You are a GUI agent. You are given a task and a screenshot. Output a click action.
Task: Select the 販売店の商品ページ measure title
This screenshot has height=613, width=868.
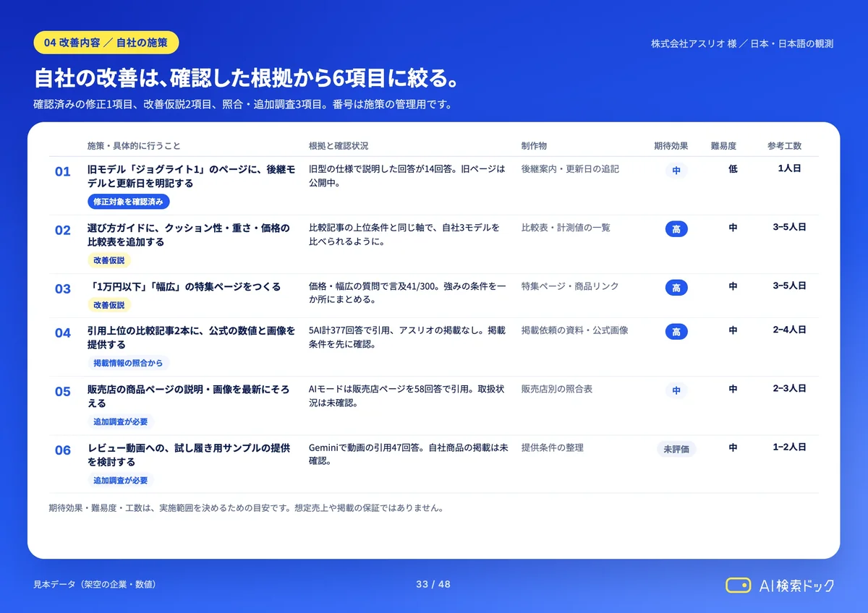[x=189, y=396]
